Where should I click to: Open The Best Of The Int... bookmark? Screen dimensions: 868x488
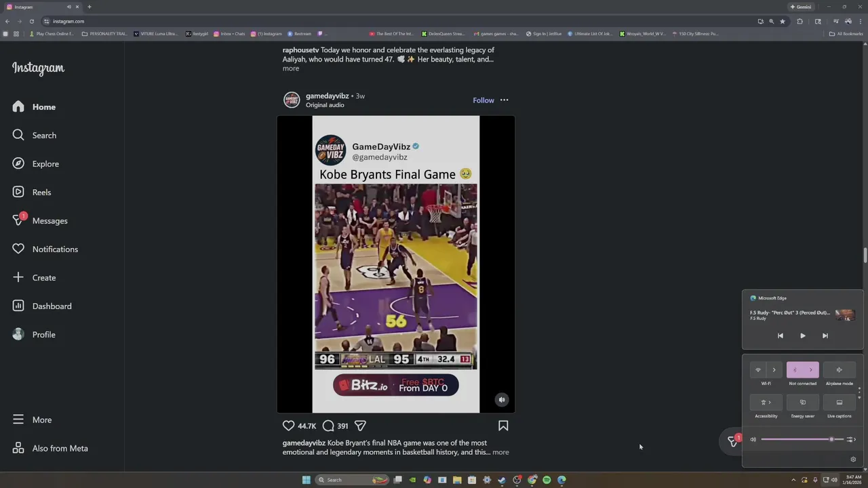point(391,33)
